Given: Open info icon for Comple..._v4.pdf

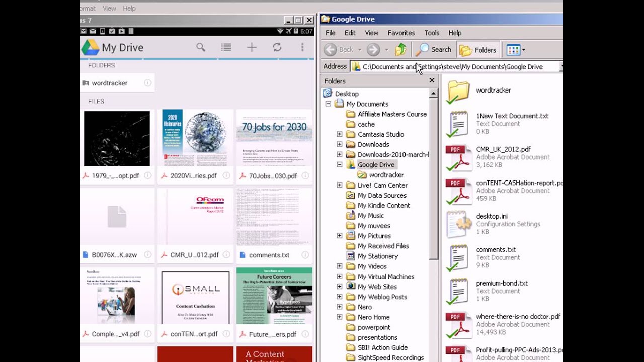Looking at the screenshot, I should click(x=148, y=334).
